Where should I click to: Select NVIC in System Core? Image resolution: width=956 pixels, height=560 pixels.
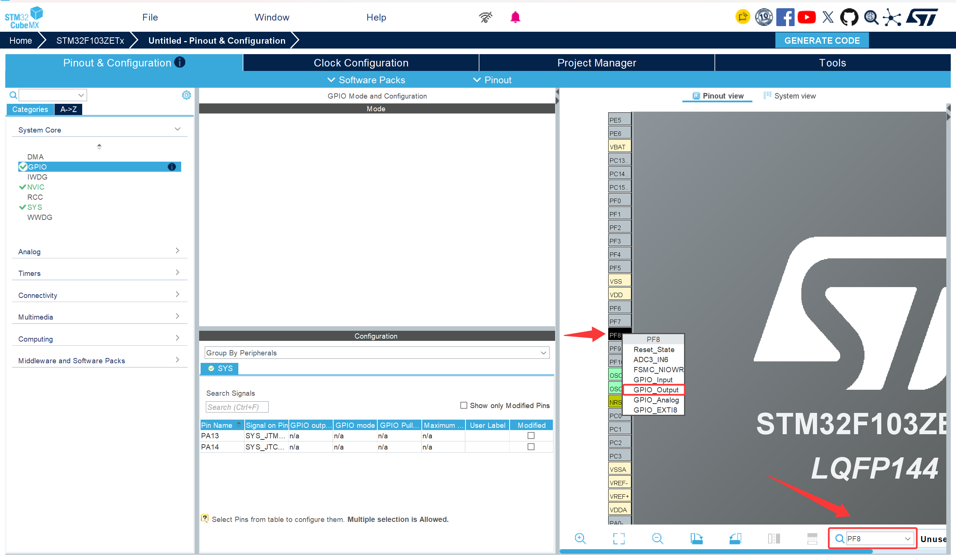(x=35, y=187)
